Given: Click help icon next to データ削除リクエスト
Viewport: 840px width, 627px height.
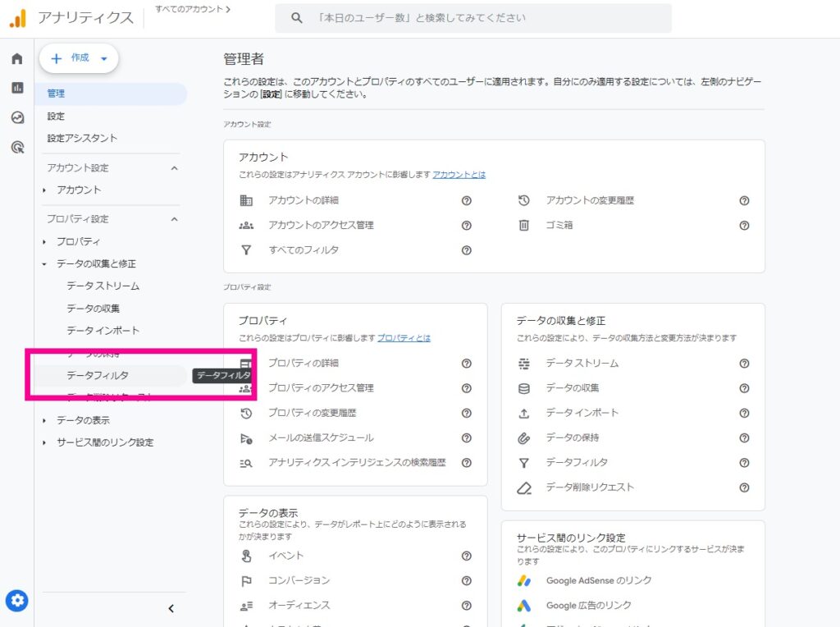Looking at the screenshot, I should pyautogui.click(x=744, y=487).
